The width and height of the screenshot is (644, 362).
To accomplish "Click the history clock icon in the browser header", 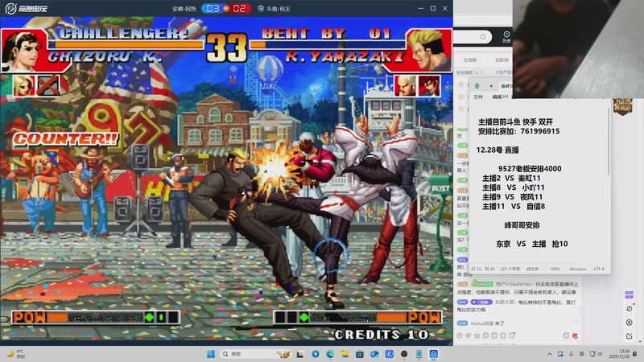I will pos(506,34).
